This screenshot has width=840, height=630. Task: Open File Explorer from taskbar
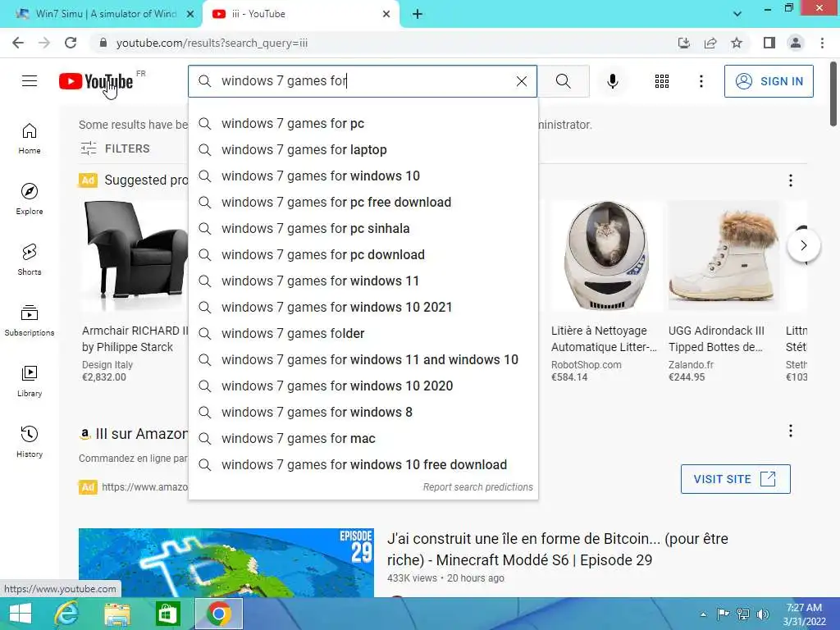point(117,614)
